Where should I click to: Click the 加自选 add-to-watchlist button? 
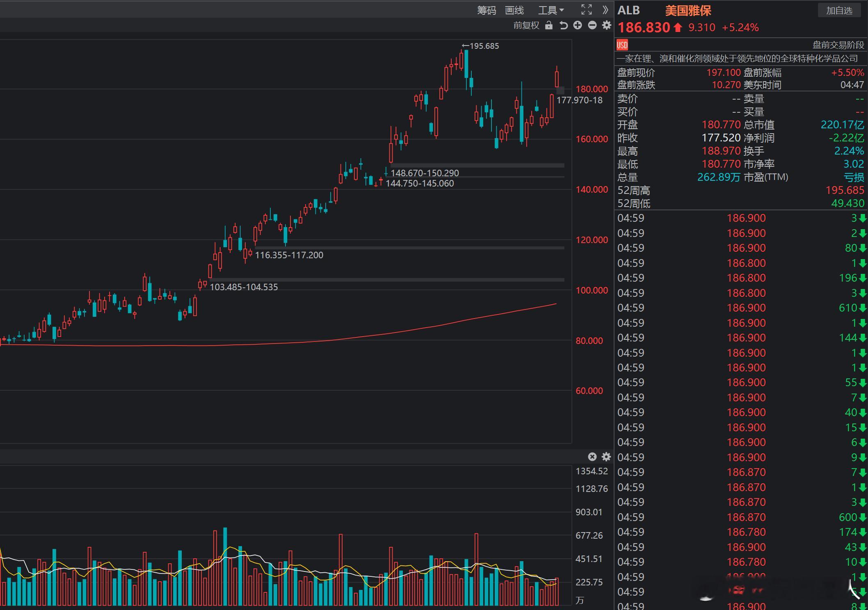(839, 10)
